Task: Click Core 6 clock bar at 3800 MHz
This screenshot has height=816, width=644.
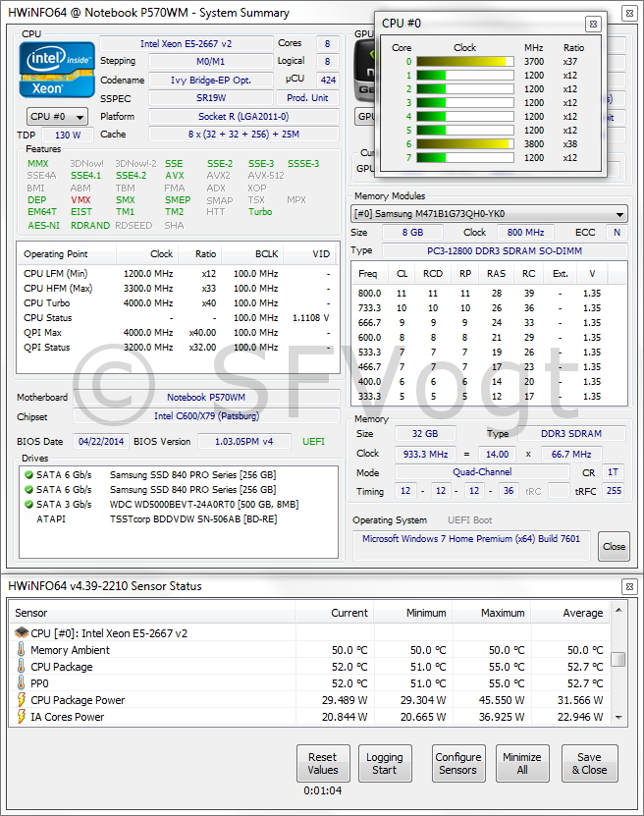Action: [465, 143]
